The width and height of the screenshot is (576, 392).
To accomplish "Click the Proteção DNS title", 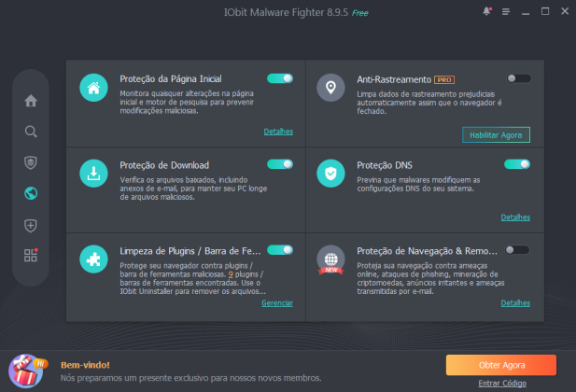I will point(385,165).
